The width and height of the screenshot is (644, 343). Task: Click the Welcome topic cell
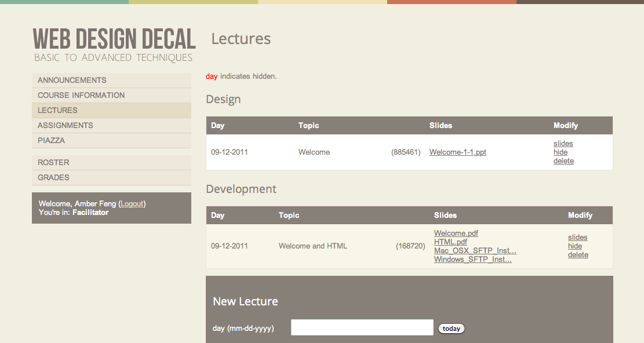click(x=314, y=152)
